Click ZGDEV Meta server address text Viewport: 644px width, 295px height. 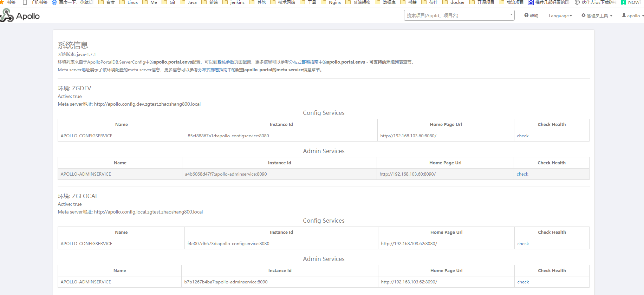[x=129, y=104]
